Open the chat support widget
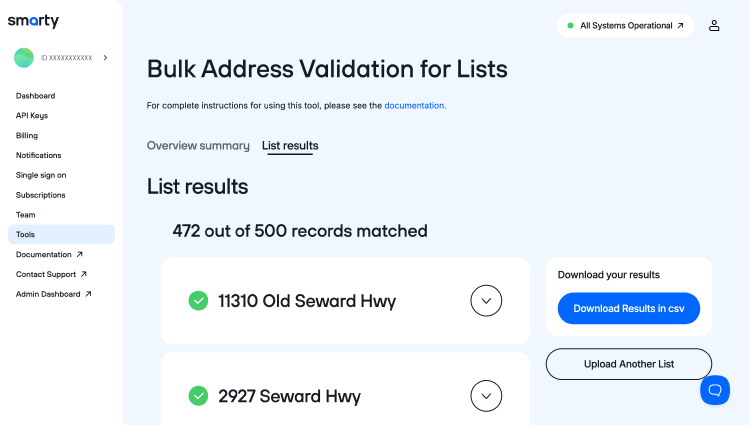 pyautogui.click(x=715, y=389)
